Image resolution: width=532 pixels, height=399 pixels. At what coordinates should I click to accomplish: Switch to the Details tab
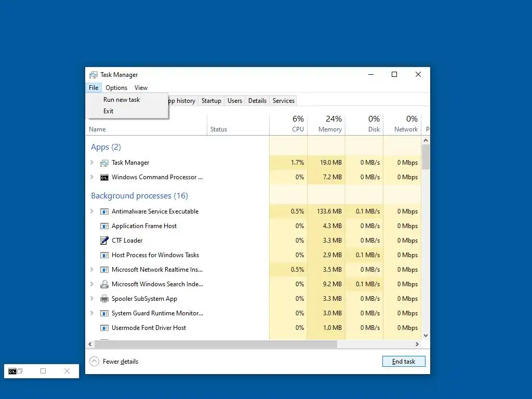coord(257,101)
